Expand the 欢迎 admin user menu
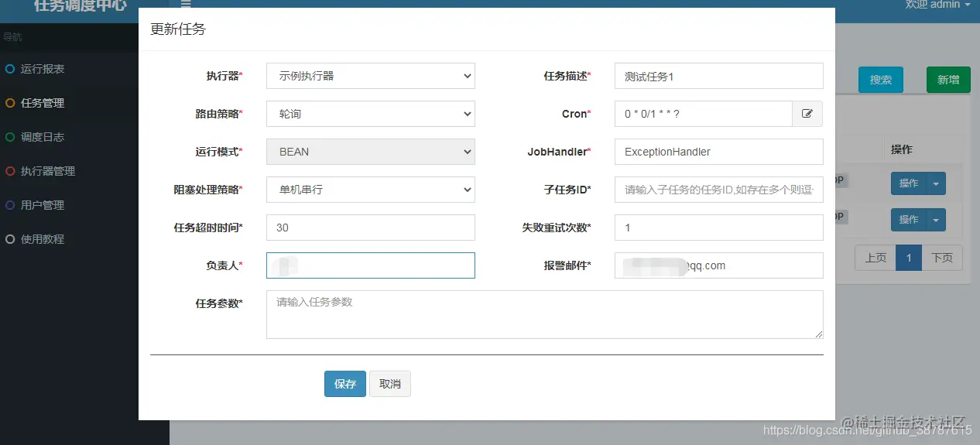 pyautogui.click(x=937, y=5)
